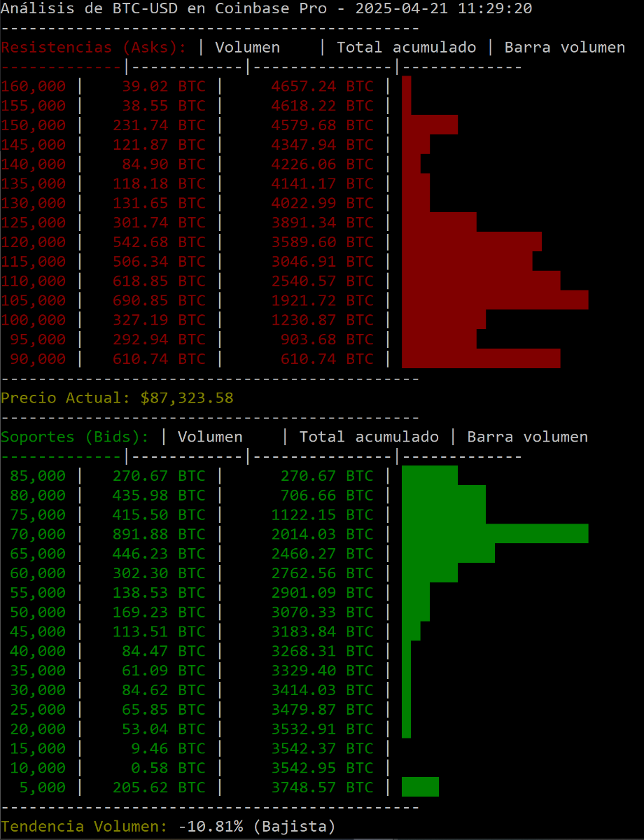The width and height of the screenshot is (644, 840).
Task: Click the red volume bar for 105,000
Action: pos(494,300)
